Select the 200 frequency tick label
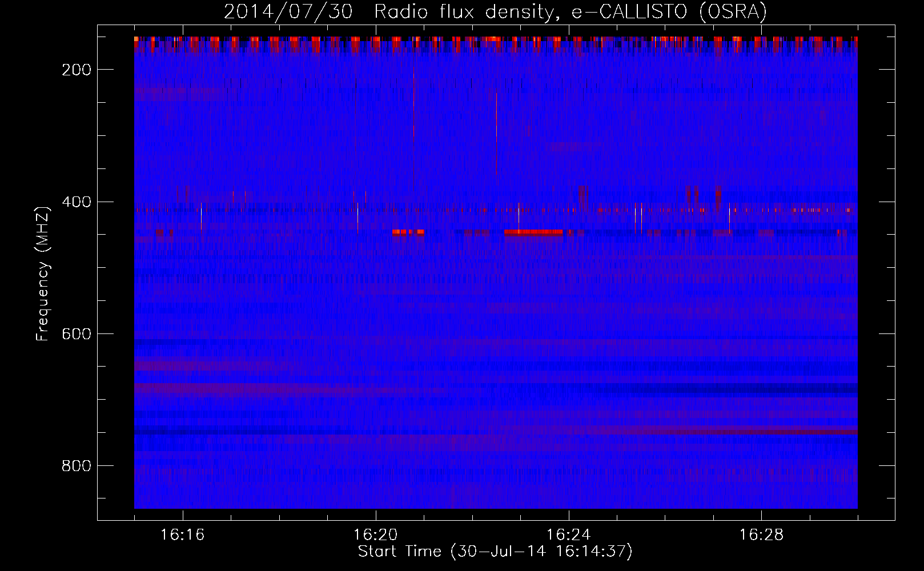 [77, 70]
